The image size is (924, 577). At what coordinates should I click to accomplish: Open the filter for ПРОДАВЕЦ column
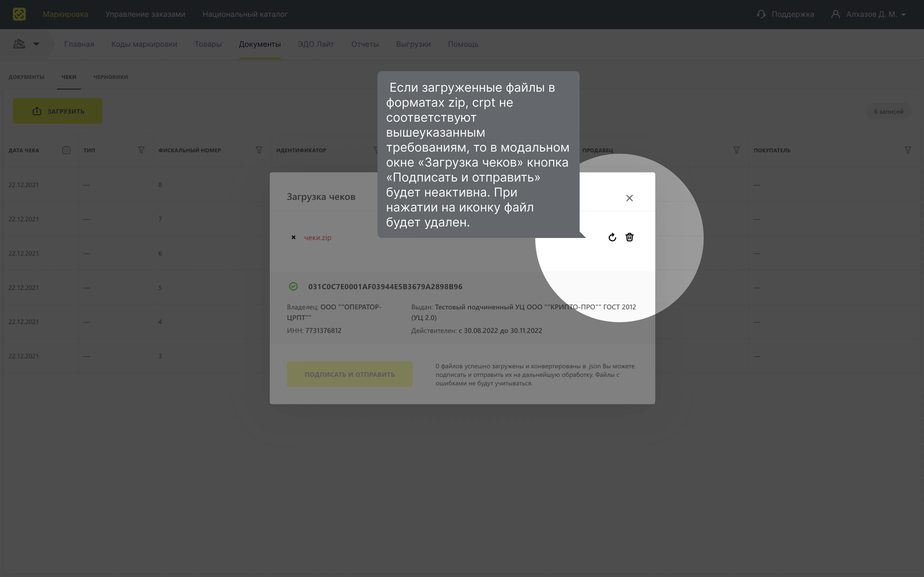pyautogui.click(x=737, y=150)
